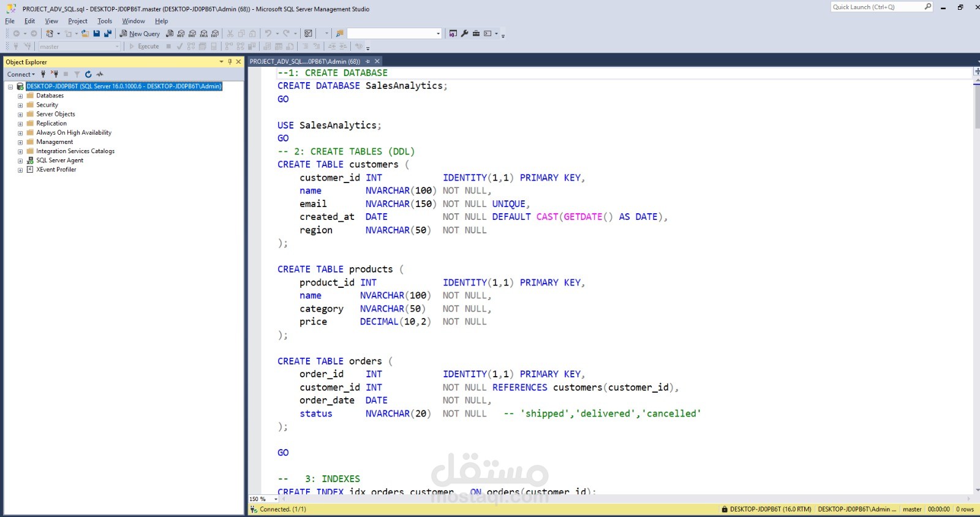Open Activity Monitor from Object Explorer toolbar
Screen dimensions: 980x517
point(100,74)
